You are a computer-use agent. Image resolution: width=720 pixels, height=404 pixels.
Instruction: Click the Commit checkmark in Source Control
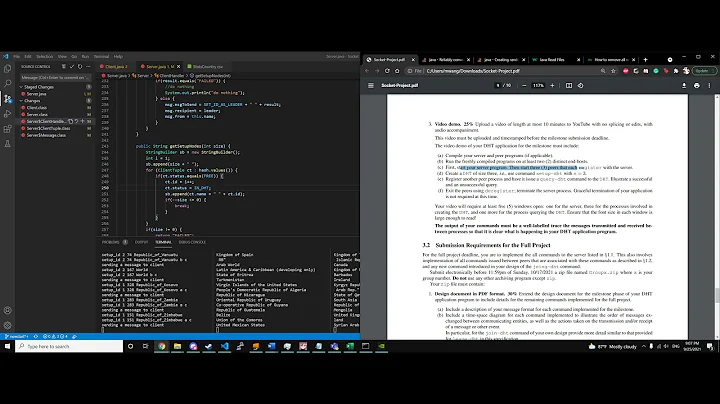(x=72, y=67)
